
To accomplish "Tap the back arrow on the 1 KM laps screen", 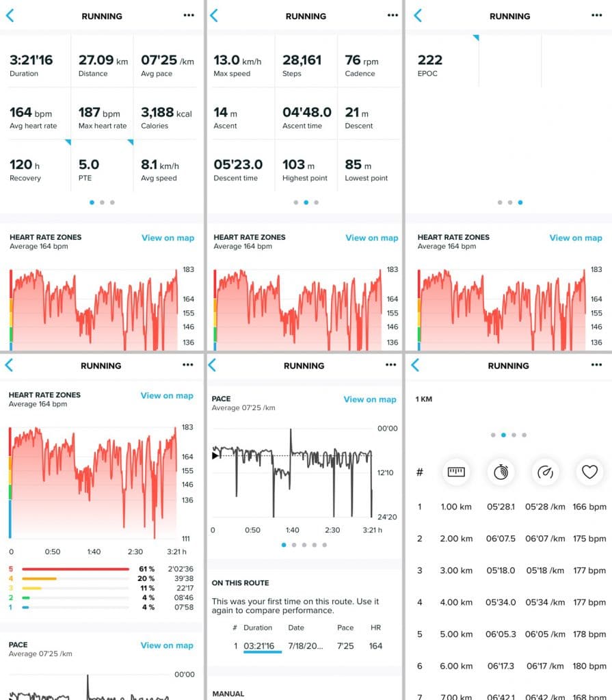I will tap(416, 365).
